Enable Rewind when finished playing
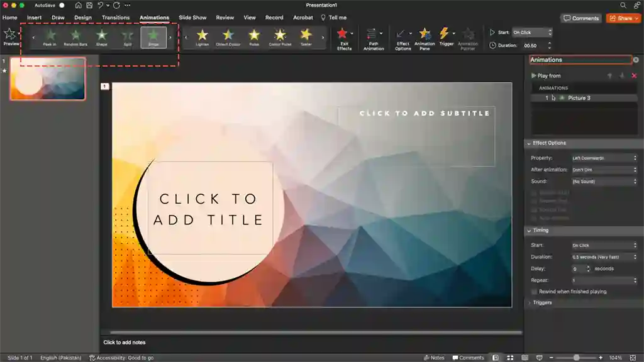This screenshot has height=362, width=644. (534, 292)
